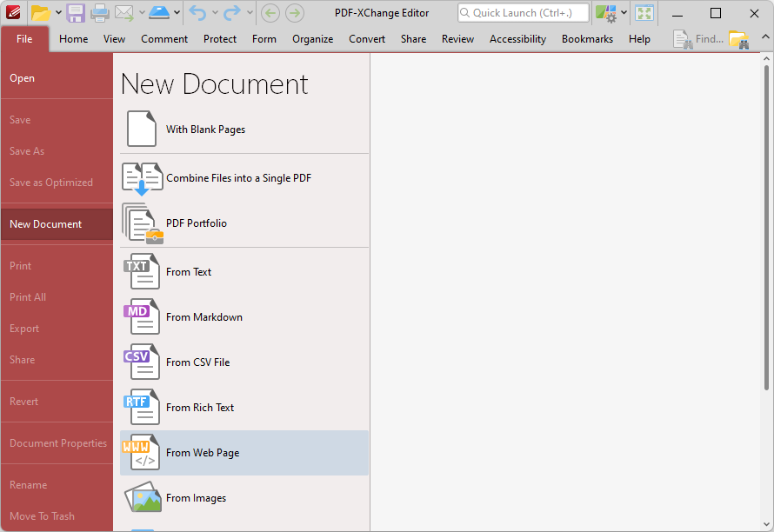This screenshot has width=774, height=532.
Task: Click the Email envelope icon
Action: pyautogui.click(x=123, y=13)
